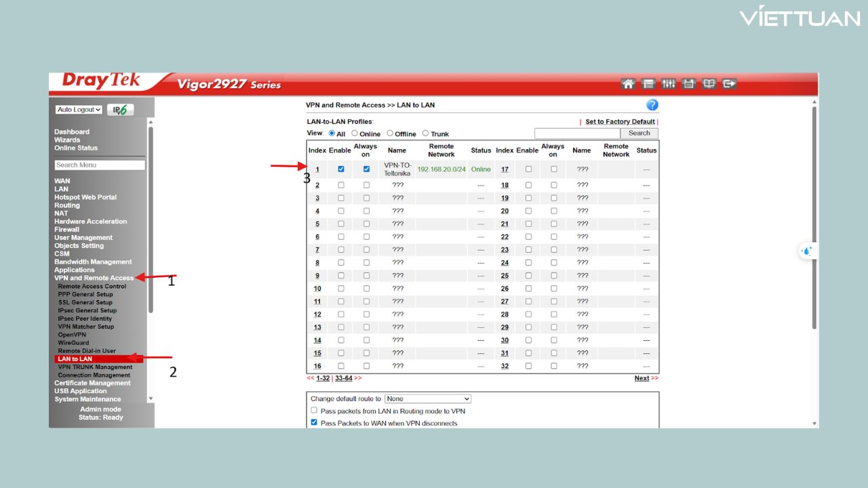Click the IPv6 button icon
868x488 pixels.
(121, 110)
